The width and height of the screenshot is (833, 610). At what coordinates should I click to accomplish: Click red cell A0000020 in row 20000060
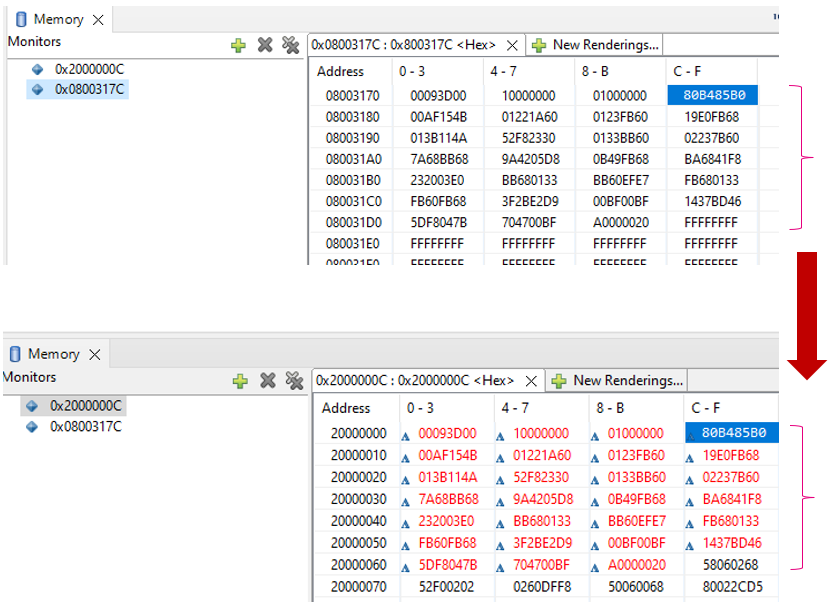[x=636, y=565]
